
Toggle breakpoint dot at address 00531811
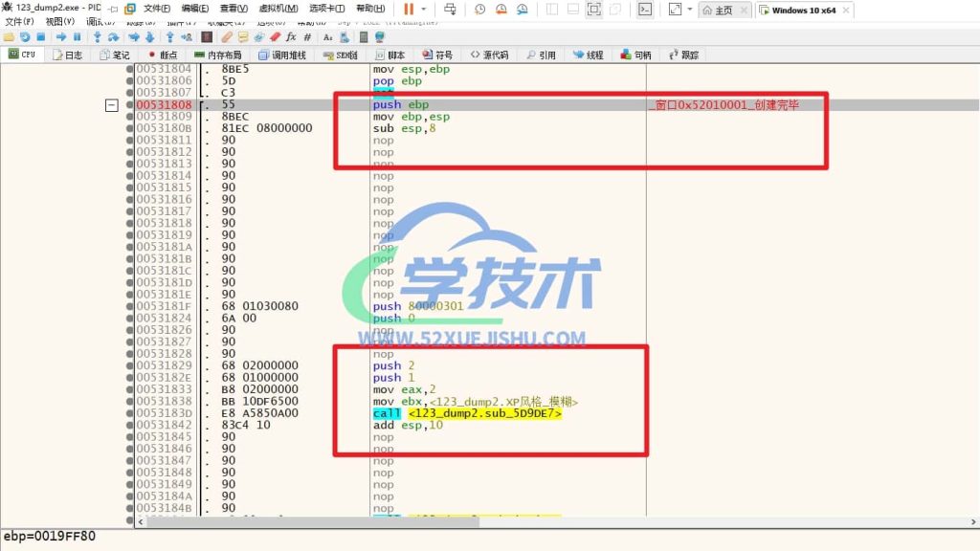click(130, 141)
